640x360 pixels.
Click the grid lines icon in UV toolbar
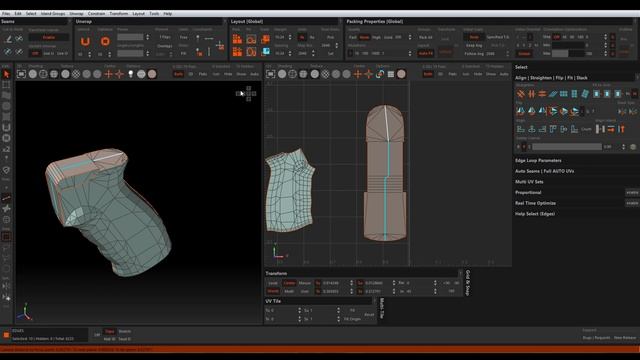coord(391,74)
